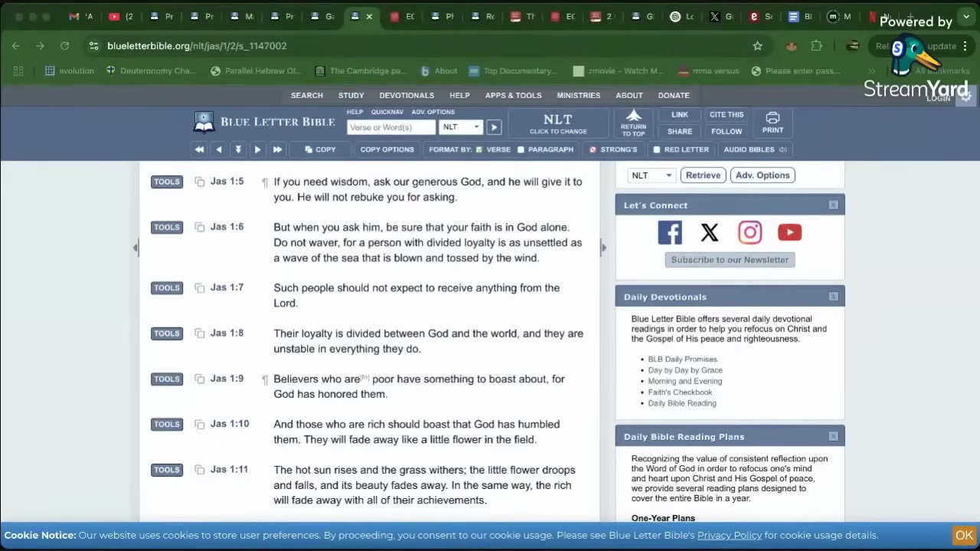Copy verse Jas 1:10 with copy icon
Image resolution: width=980 pixels, height=551 pixels.
(x=200, y=424)
